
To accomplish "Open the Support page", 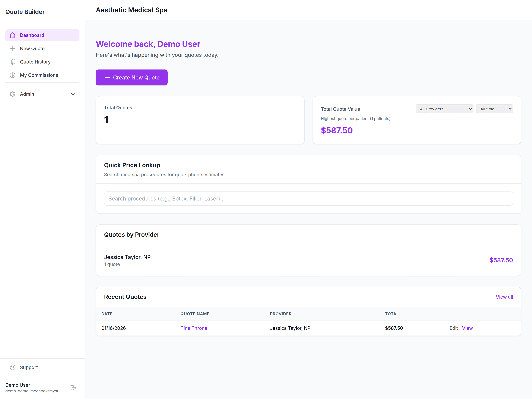I will 42,367.
